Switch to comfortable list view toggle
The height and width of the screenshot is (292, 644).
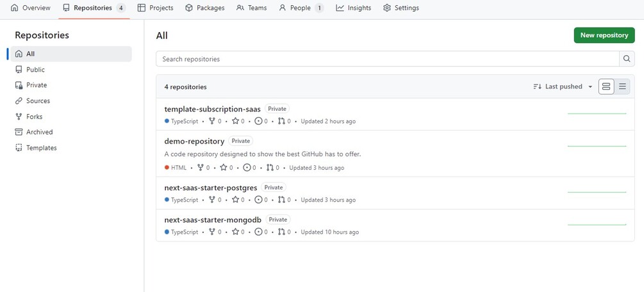[606, 86]
